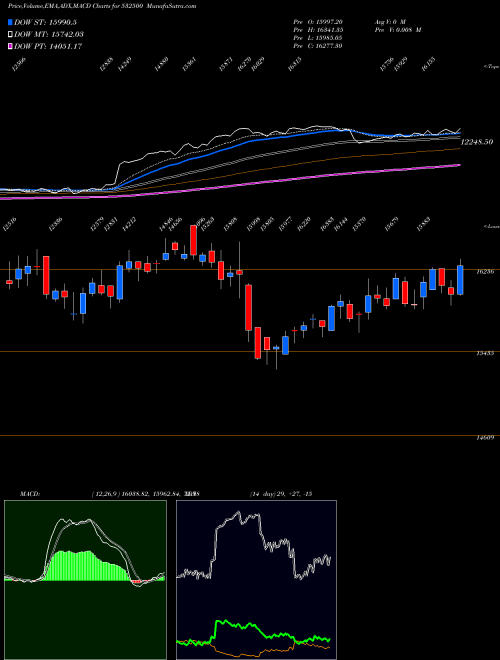Click the MACD: heading label
This screenshot has height=660, width=500.
point(30,494)
